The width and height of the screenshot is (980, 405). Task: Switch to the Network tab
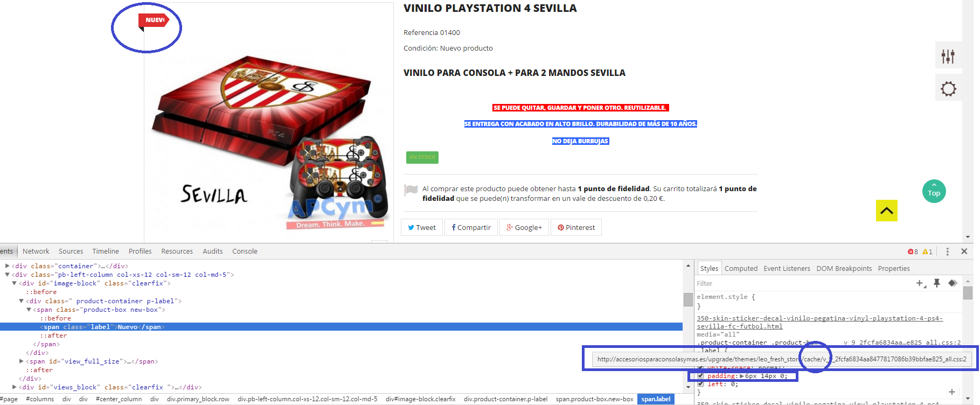[x=36, y=252]
